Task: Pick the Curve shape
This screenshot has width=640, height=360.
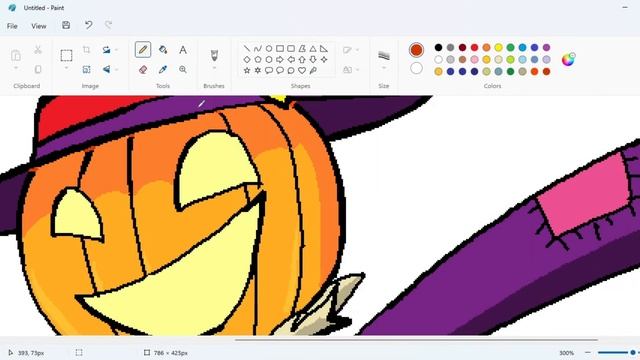Action: click(258, 49)
